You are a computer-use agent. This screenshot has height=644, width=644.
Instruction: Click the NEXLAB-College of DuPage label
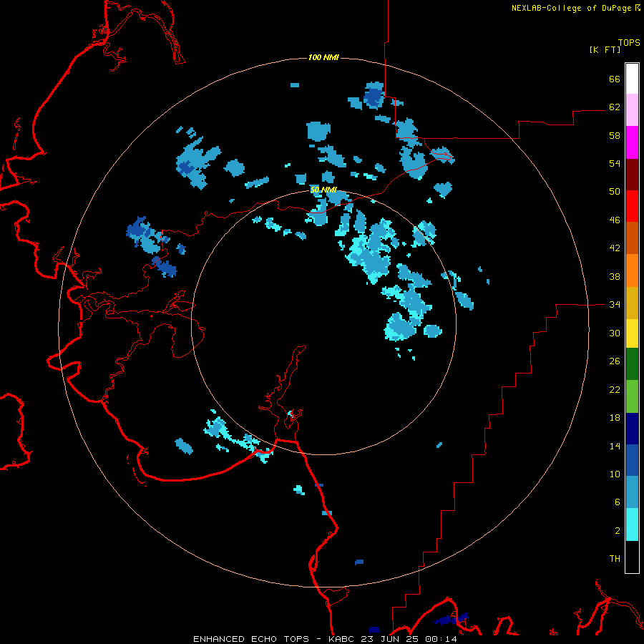coord(571,8)
